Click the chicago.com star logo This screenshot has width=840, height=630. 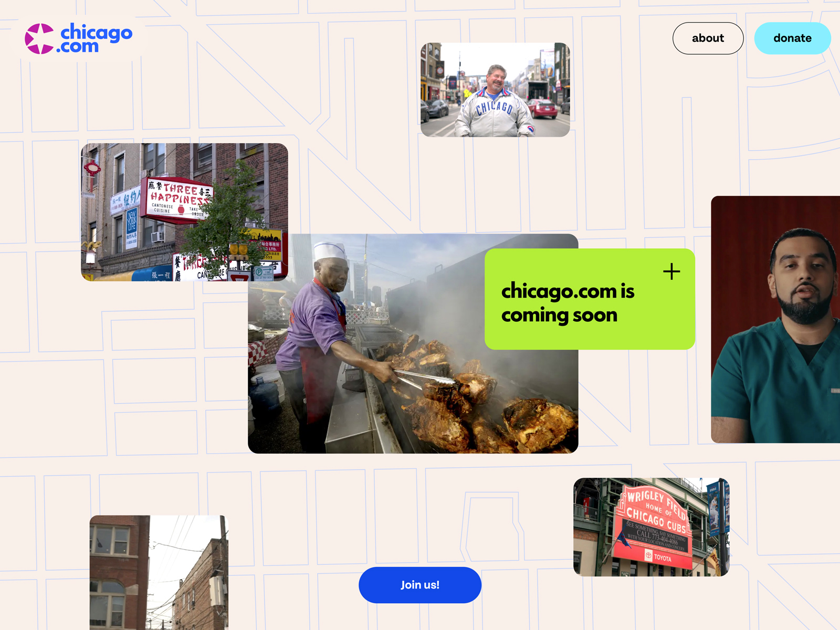coord(39,38)
